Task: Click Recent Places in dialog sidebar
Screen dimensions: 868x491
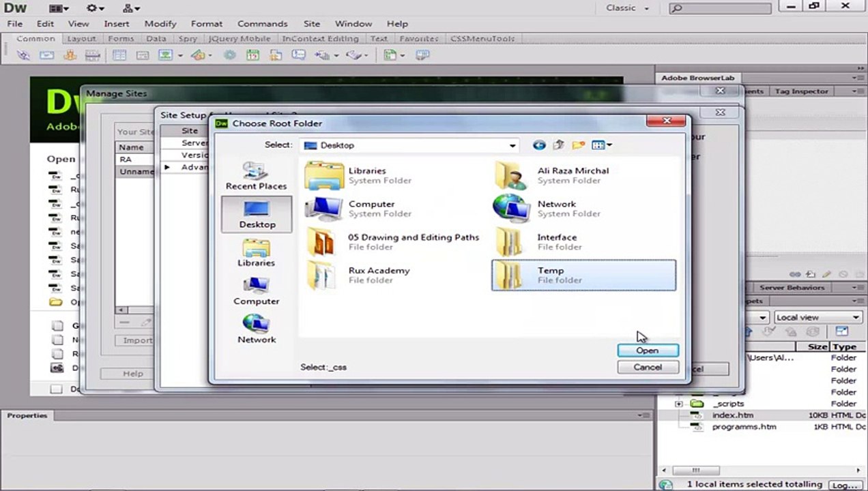Action: pyautogui.click(x=256, y=176)
